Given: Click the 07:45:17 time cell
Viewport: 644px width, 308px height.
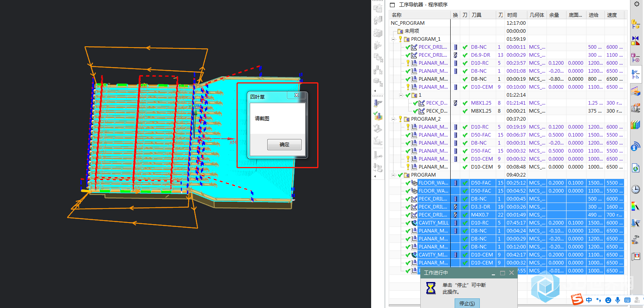Looking at the screenshot, I should (516, 223).
